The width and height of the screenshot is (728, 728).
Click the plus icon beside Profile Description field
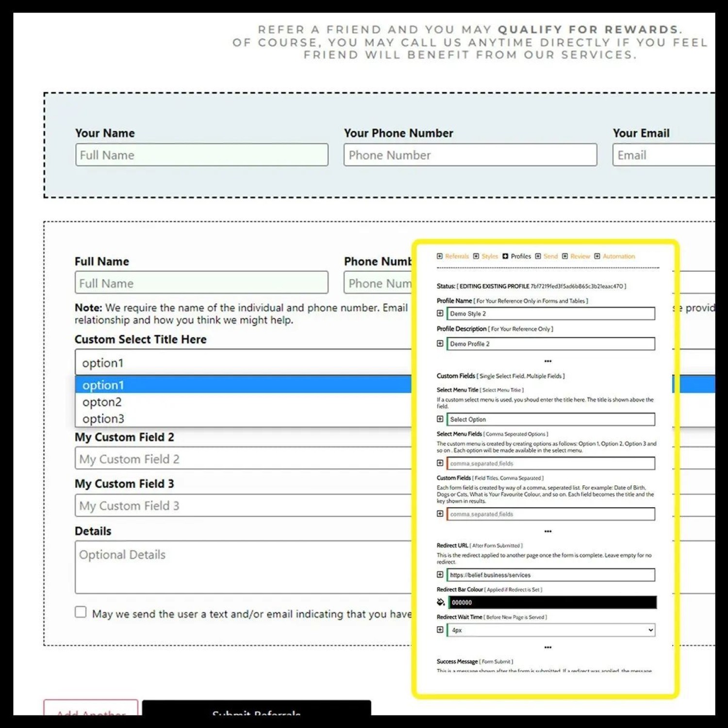click(x=440, y=344)
